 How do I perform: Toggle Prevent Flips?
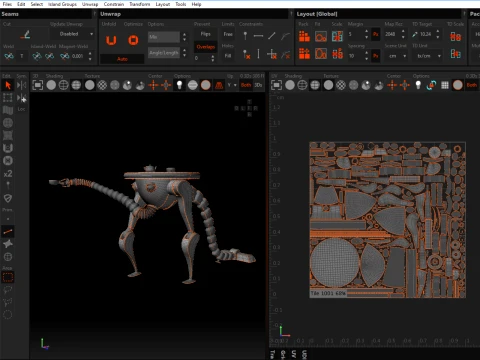[x=205, y=34]
